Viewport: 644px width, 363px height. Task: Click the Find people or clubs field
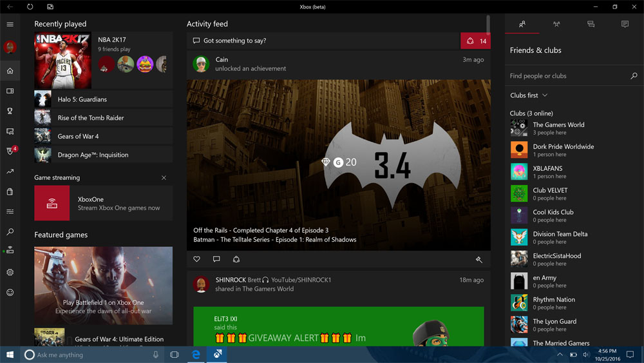pyautogui.click(x=574, y=75)
